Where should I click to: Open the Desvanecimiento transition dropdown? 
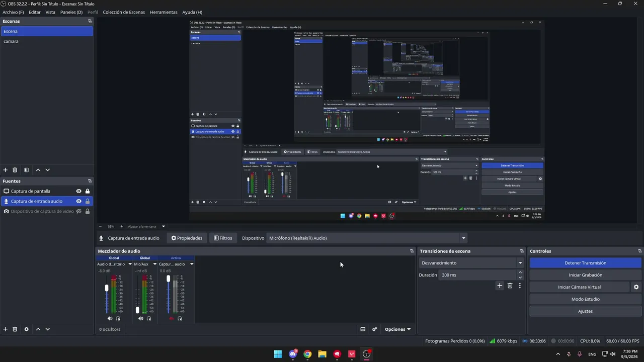click(471, 263)
